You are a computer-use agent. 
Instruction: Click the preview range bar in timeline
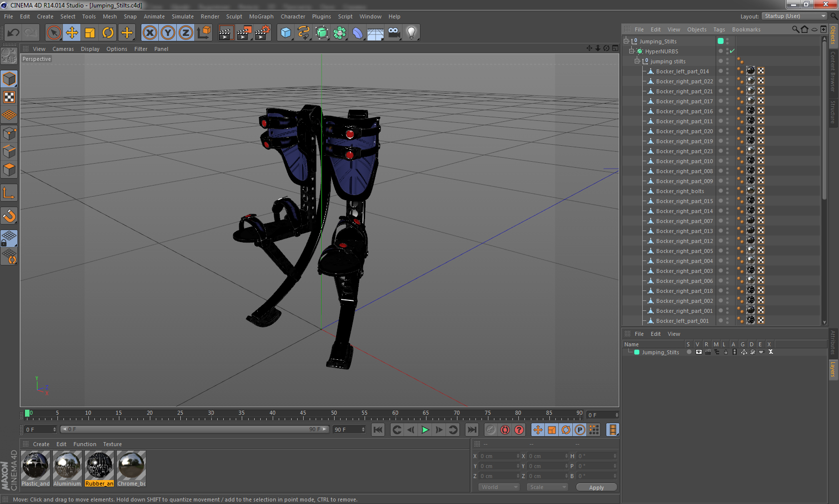[x=194, y=429]
